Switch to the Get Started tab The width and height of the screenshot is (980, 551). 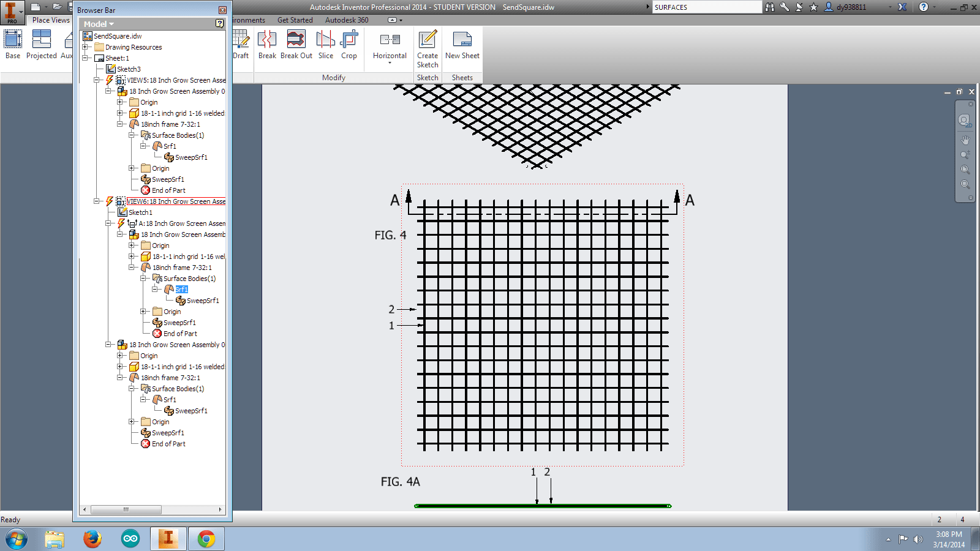[295, 20]
